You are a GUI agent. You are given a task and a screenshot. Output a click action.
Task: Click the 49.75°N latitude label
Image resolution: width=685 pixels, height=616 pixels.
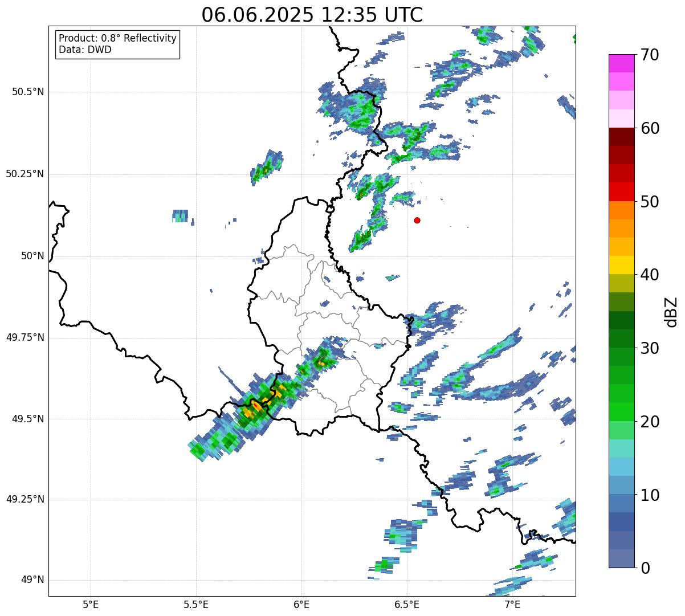point(25,337)
